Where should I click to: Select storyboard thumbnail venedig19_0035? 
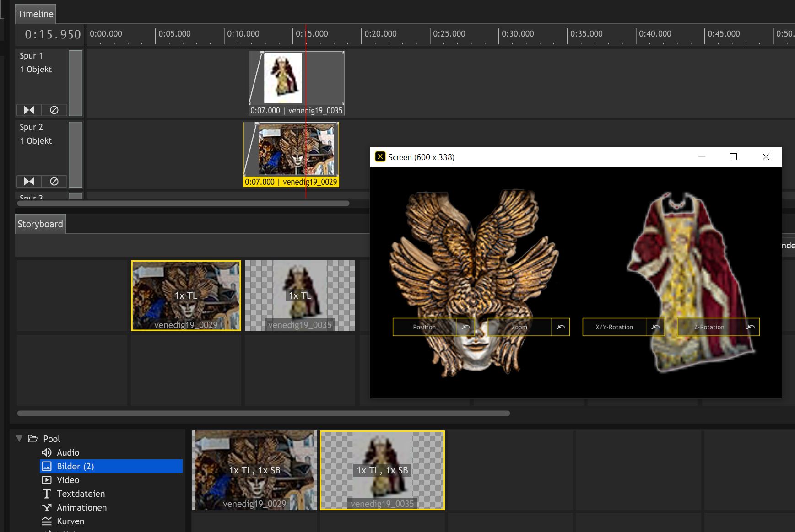pos(300,296)
